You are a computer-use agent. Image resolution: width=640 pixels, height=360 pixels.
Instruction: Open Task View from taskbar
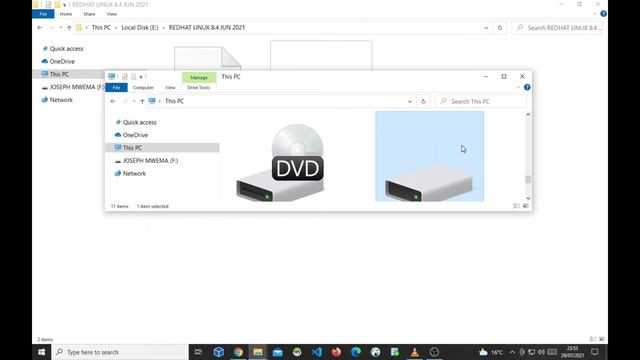pyautogui.click(x=198, y=352)
